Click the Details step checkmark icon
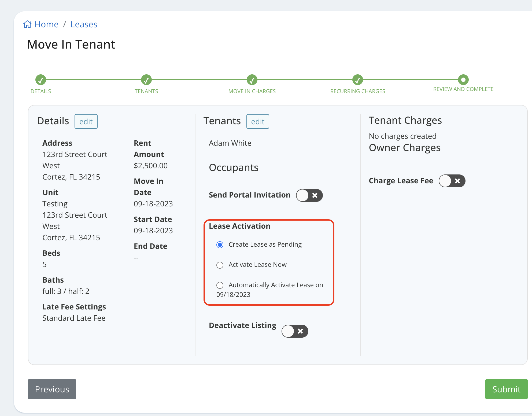 click(40, 80)
